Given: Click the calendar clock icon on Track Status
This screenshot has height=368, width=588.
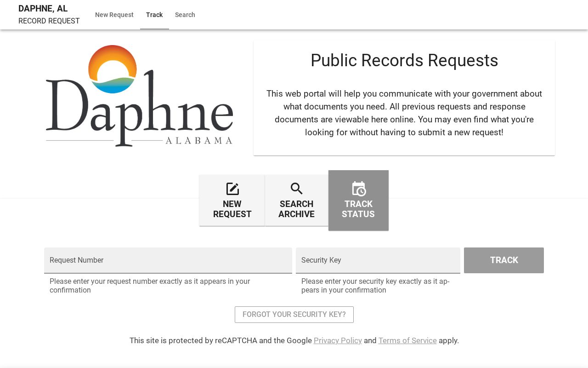Looking at the screenshot, I should pos(359,189).
